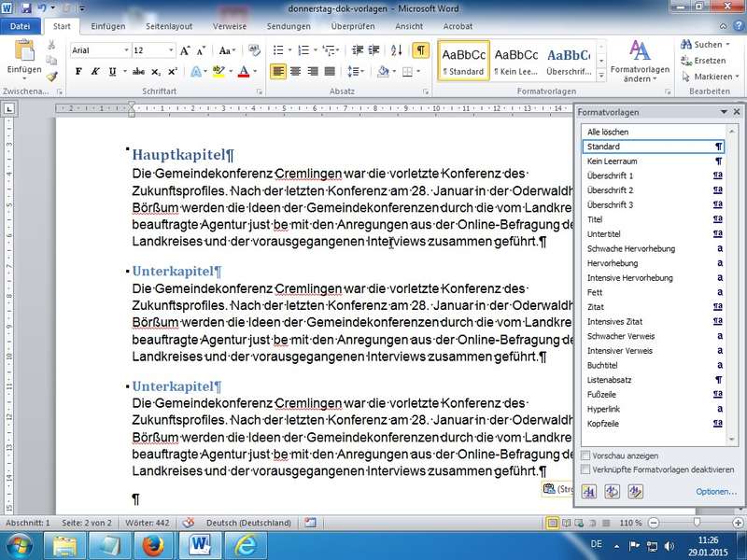Click the show paragraph marks button
The height and width of the screenshot is (560, 747).
[420, 50]
